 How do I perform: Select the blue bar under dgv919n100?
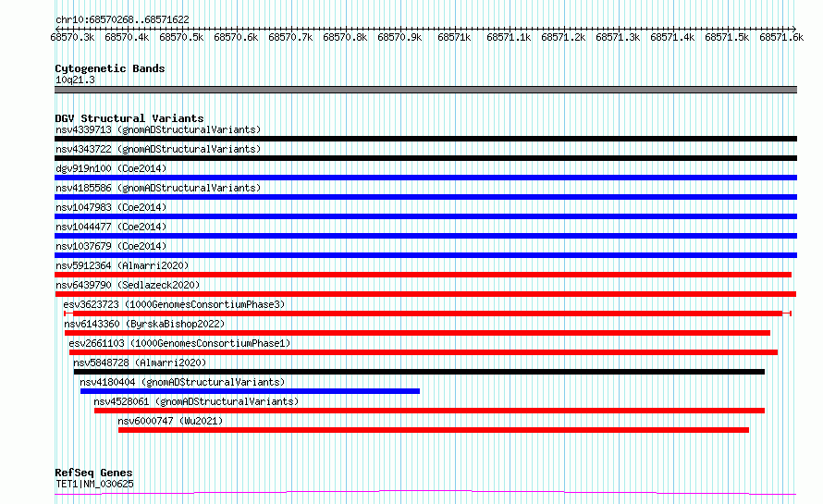pos(425,178)
